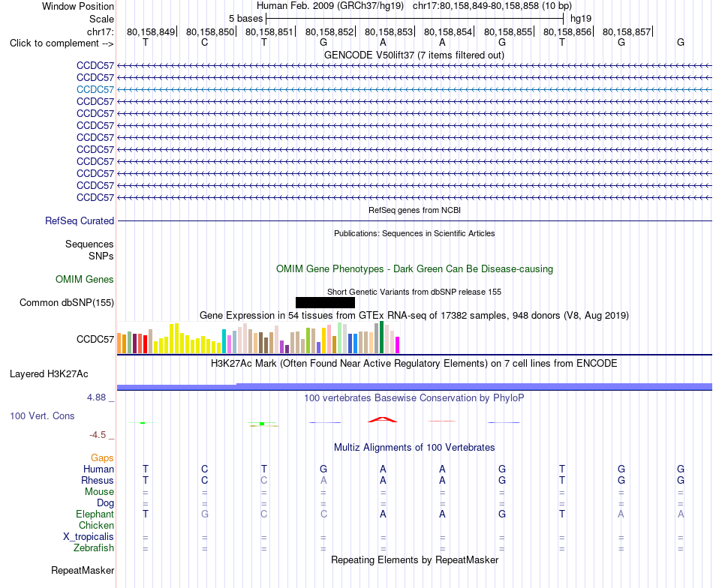This screenshot has width=713, height=588.
Task: Click the 4.88 PhyloP upper axis value
Action: [96, 397]
